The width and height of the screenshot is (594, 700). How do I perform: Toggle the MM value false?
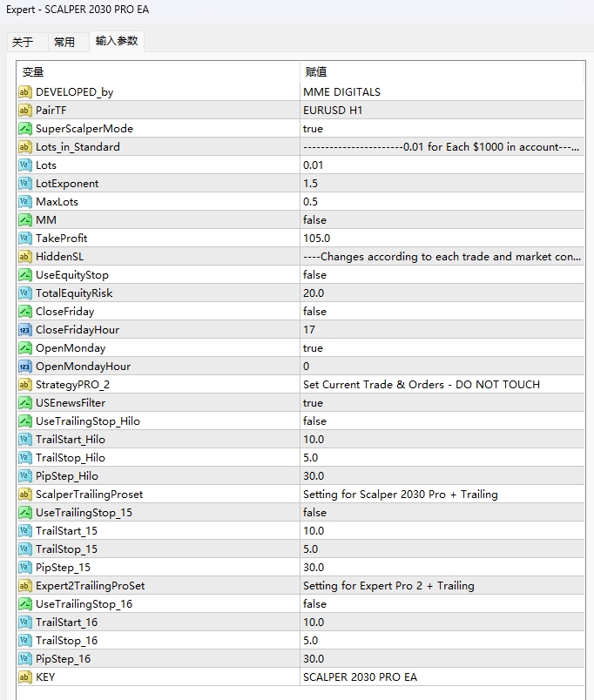pyautogui.click(x=314, y=220)
